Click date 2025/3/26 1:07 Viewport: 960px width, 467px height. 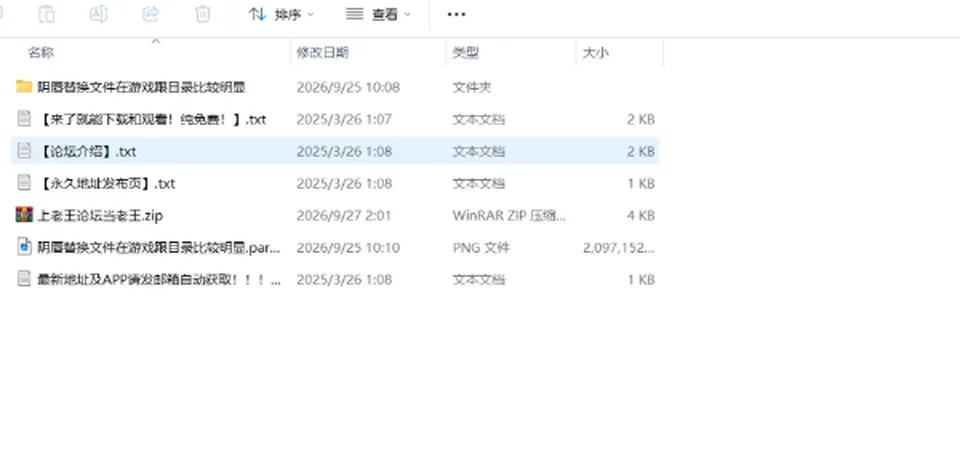click(x=344, y=119)
